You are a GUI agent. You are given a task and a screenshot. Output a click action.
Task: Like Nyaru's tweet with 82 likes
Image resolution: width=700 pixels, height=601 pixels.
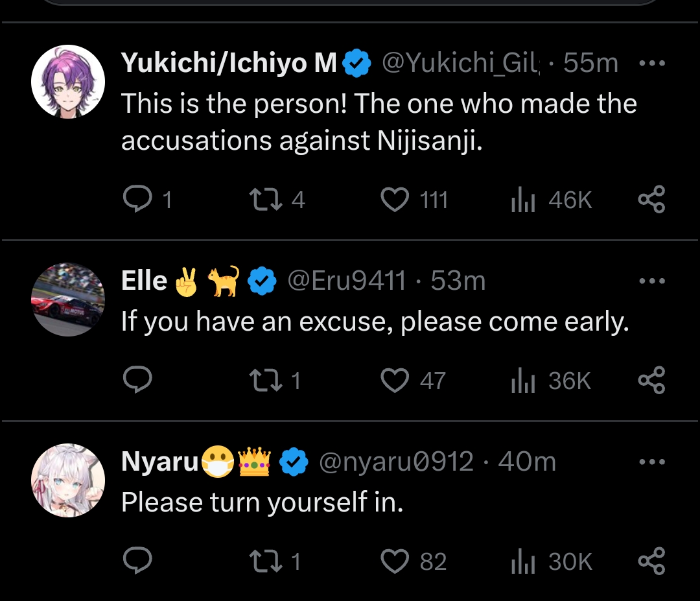pos(395,561)
